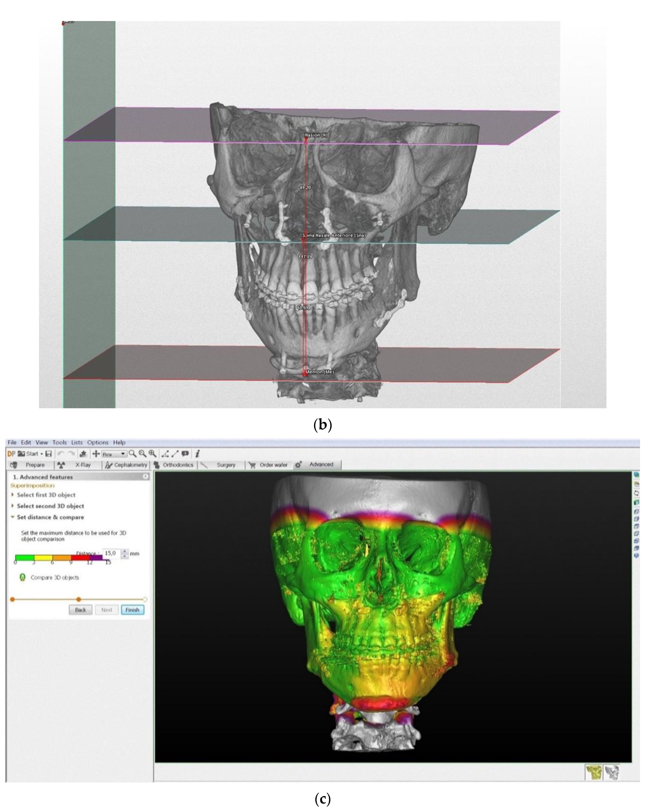648x812 pixels.
Task: Click the zoom-in plus magnifier icon
Action: pyautogui.click(x=152, y=453)
